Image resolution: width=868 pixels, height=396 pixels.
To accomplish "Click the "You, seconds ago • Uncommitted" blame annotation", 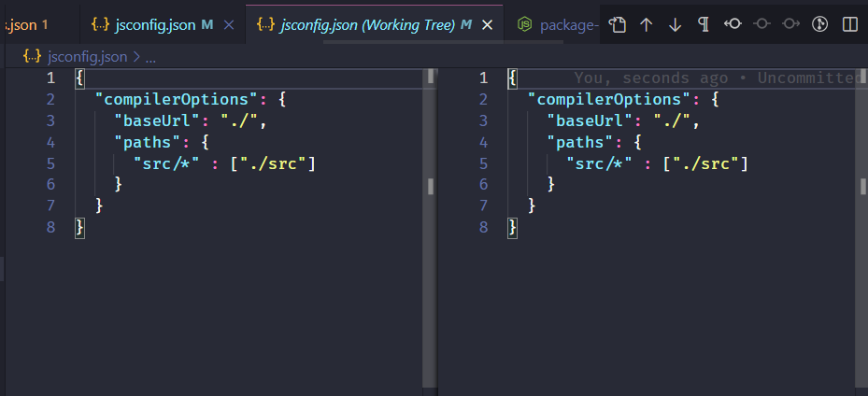I will click(x=718, y=78).
